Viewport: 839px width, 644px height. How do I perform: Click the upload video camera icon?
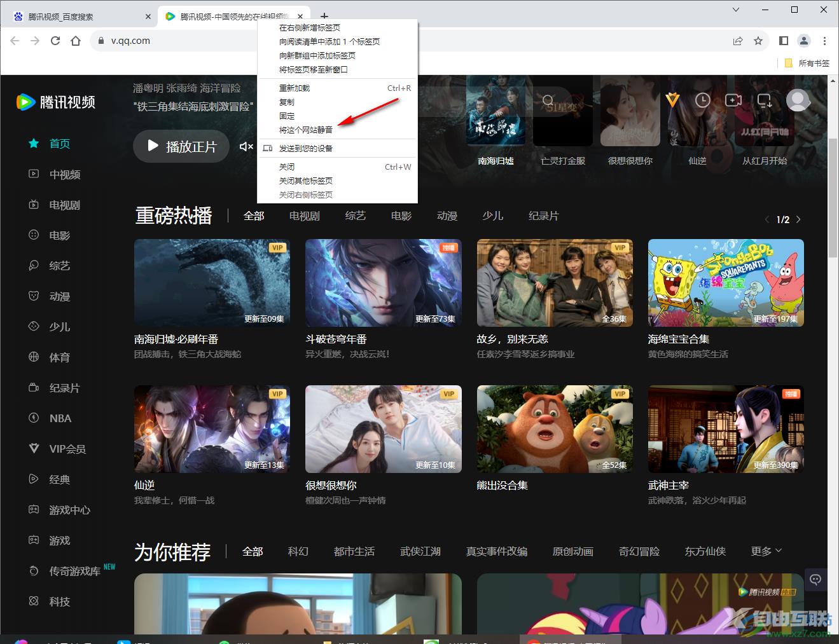point(733,100)
